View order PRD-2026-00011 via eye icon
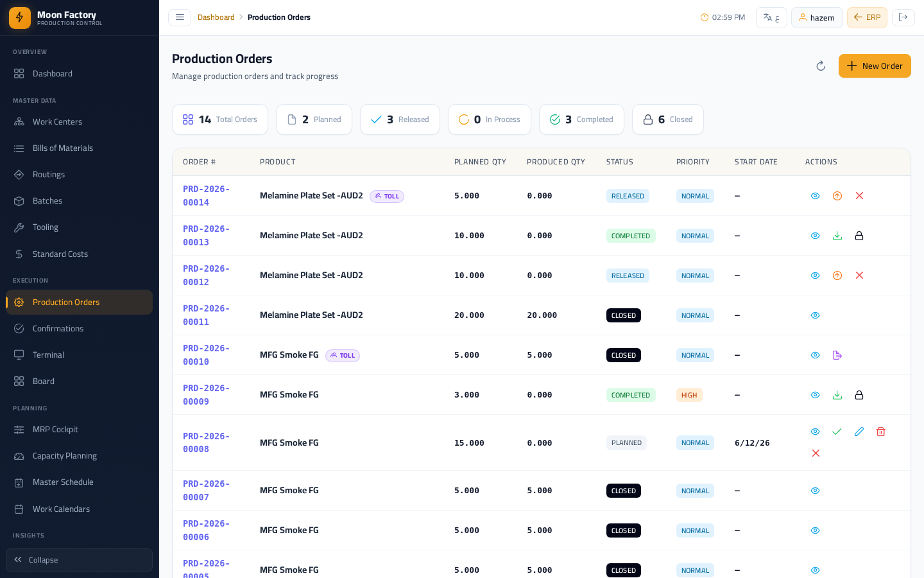Screen dimensions: 924x578 coord(815,315)
